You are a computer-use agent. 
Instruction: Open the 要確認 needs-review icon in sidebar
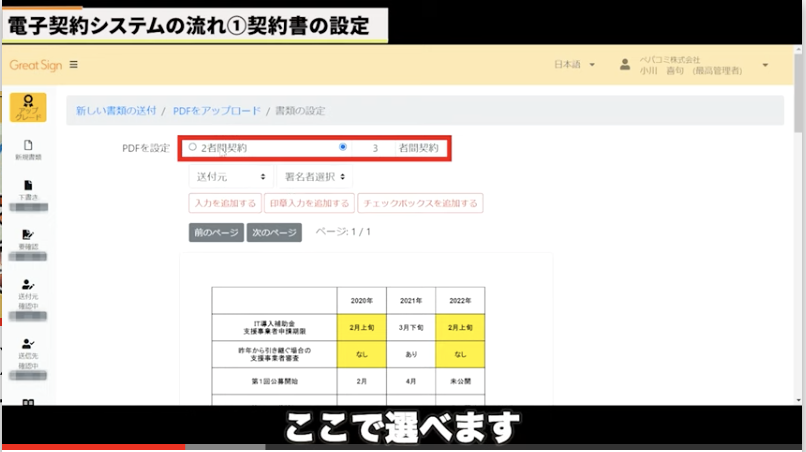point(28,235)
